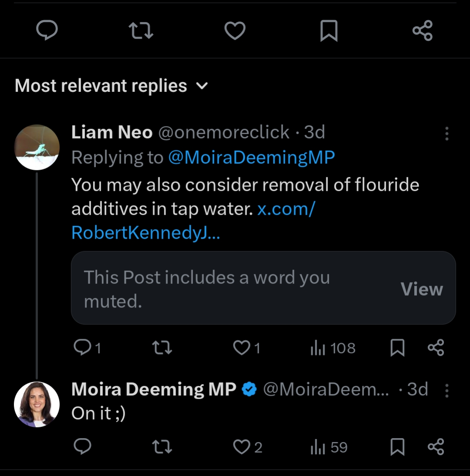Reply to the main post
The height and width of the screenshot is (476, 470).
pos(47,31)
